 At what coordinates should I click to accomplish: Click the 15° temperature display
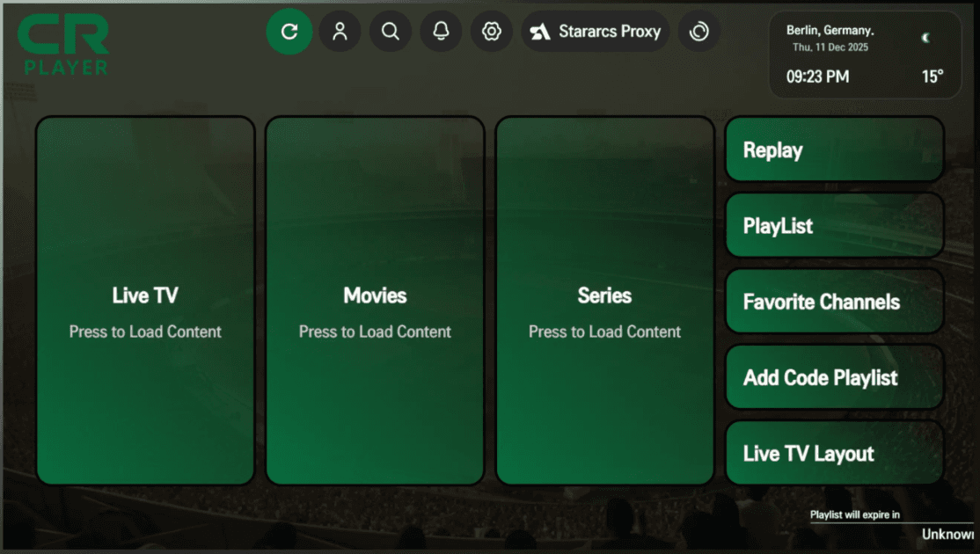pos(932,77)
